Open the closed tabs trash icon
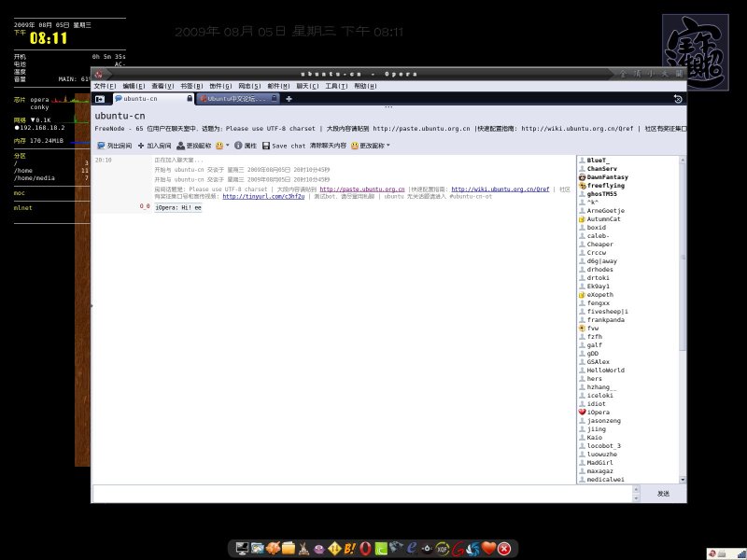747x560 pixels. 678,99
